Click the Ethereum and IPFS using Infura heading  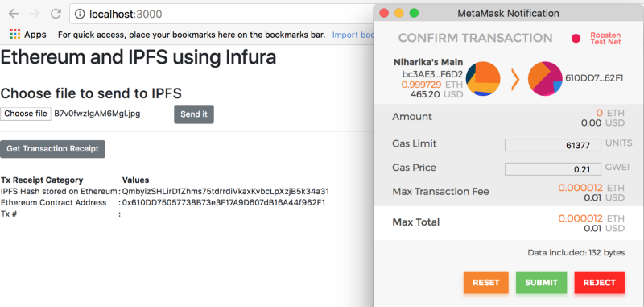click(x=138, y=57)
